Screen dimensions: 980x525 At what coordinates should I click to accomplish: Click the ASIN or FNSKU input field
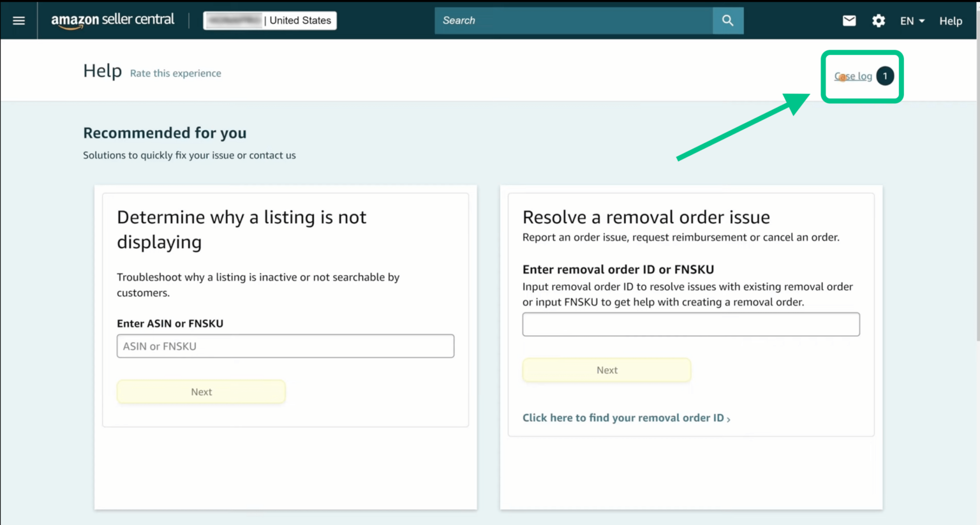pyautogui.click(x=285, y=346)
